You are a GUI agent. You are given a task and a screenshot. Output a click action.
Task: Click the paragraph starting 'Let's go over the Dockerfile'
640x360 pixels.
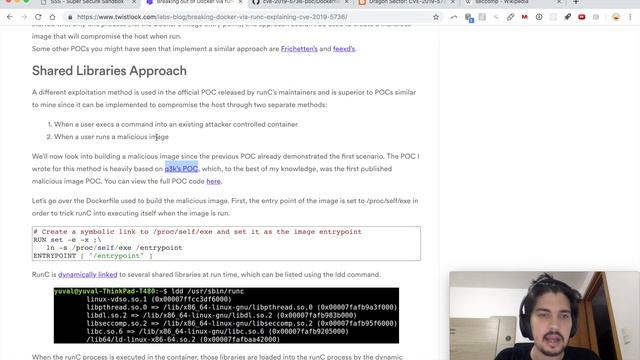[225, 207]
